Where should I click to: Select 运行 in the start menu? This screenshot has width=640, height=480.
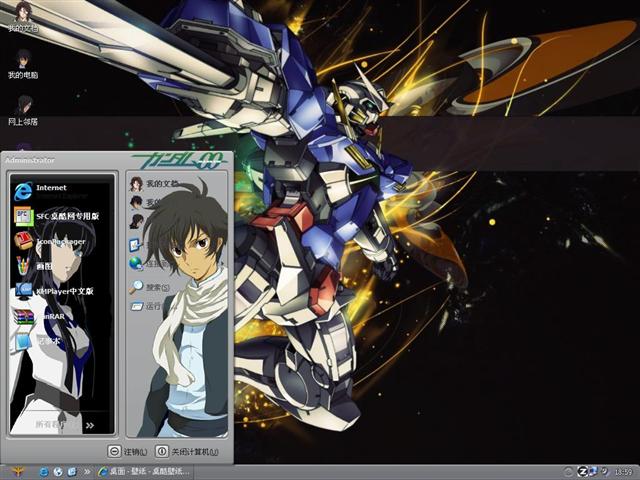tap(150, 306)
